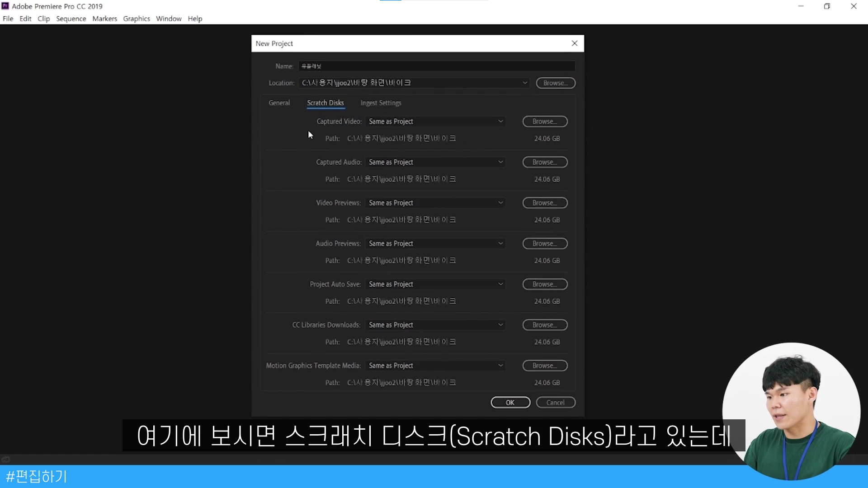The height and width of the screenshot is (488, 868).
Task: Open the CC Libraries Downloads dropdown
Action: tap(436, 325)
